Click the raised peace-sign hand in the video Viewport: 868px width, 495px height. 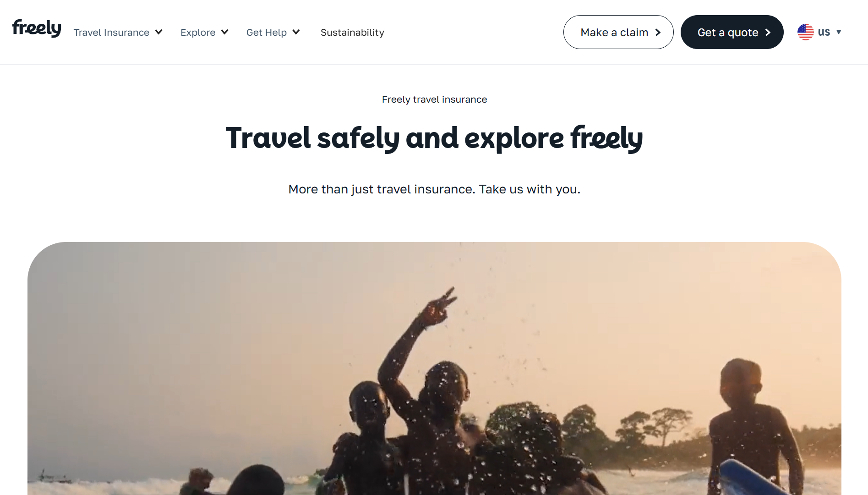(x=440, y=307)
